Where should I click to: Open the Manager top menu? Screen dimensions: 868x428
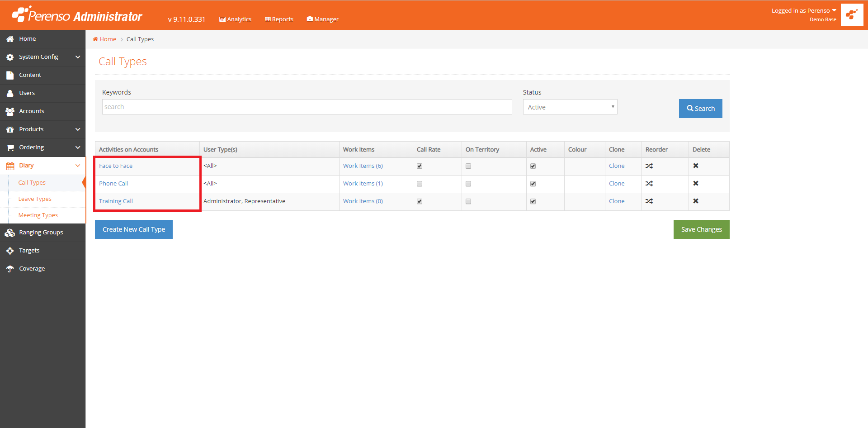pos(322,19)
